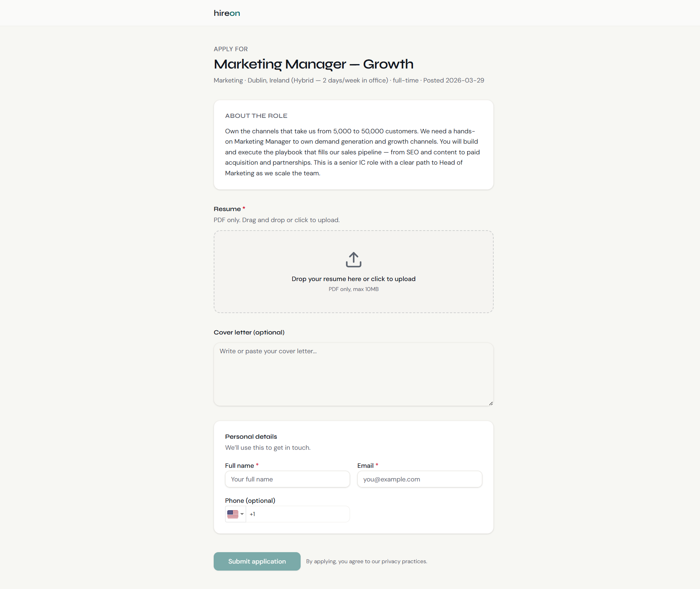Click the Email input field
The width and height of the screenshot is (700, 589).
(x=419, y=479)
